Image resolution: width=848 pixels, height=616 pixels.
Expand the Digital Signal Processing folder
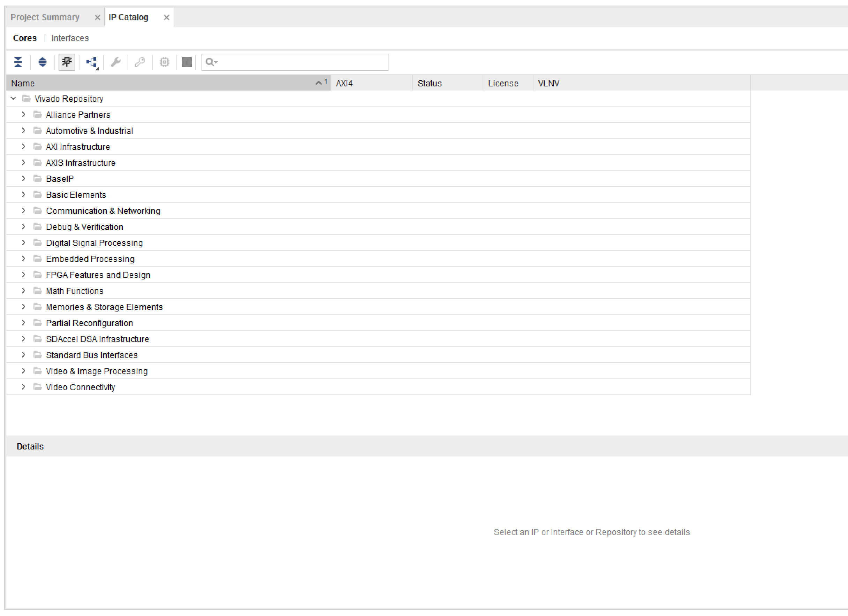pos(24,243)
